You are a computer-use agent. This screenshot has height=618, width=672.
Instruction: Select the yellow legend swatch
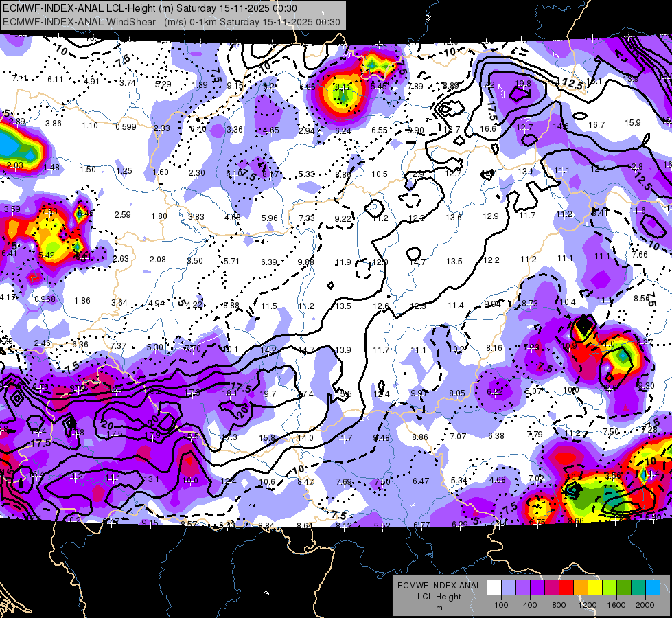coord(595,588)
